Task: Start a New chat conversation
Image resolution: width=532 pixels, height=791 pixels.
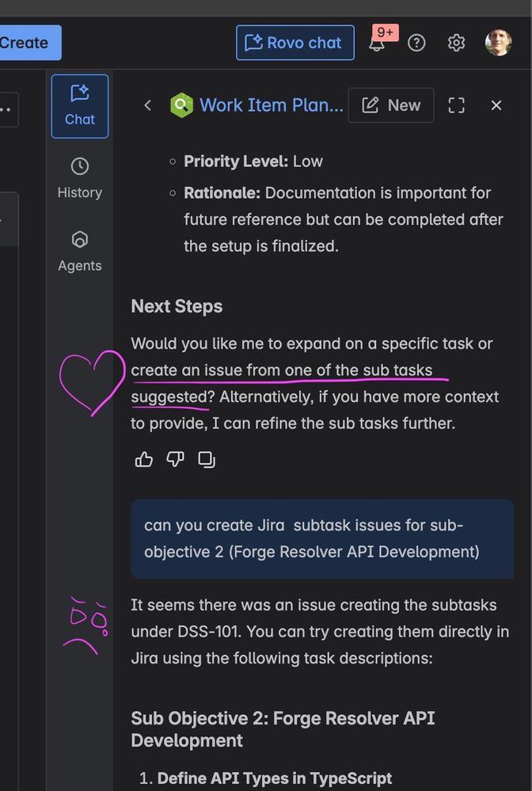Action: click(x=391, y=105)
